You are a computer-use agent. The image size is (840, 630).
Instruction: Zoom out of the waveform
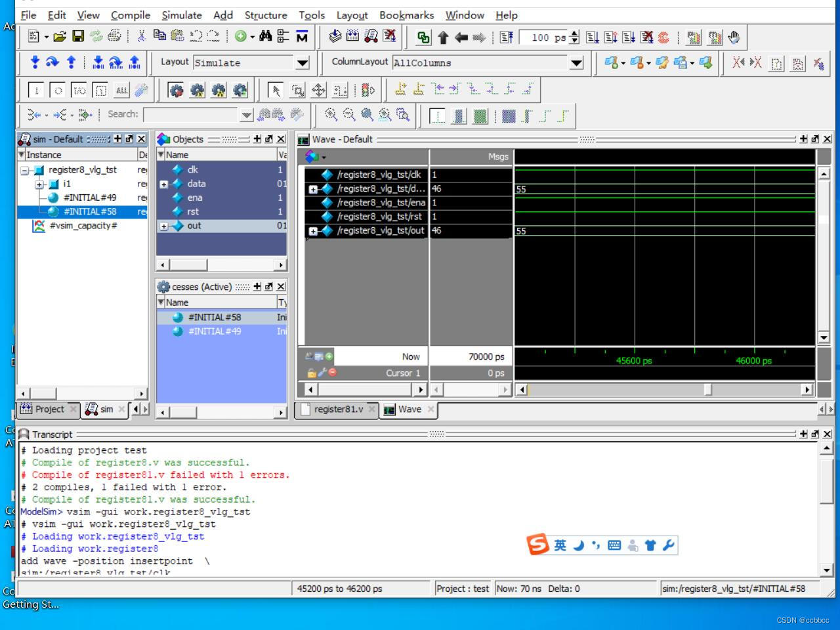(349, 114)
